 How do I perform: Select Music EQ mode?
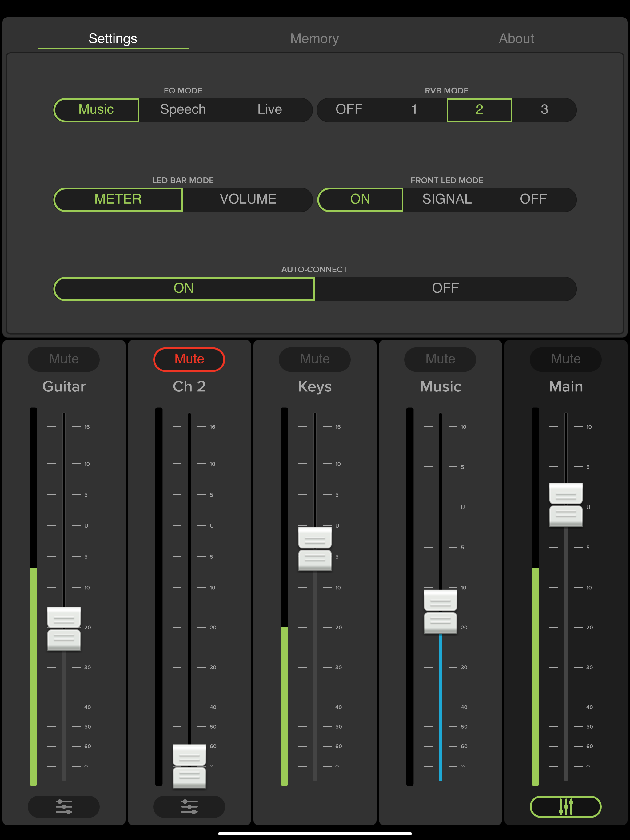point(96,110)
